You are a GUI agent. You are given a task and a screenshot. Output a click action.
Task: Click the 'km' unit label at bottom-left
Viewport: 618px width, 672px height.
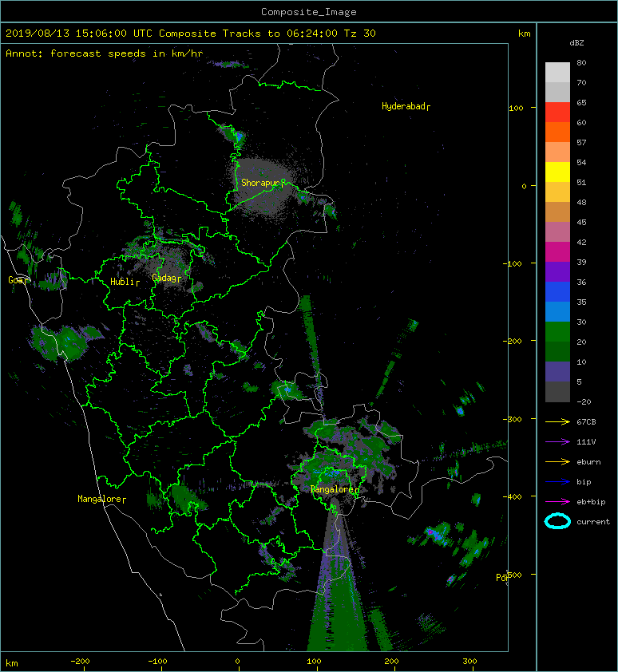(x=12, y=663)
